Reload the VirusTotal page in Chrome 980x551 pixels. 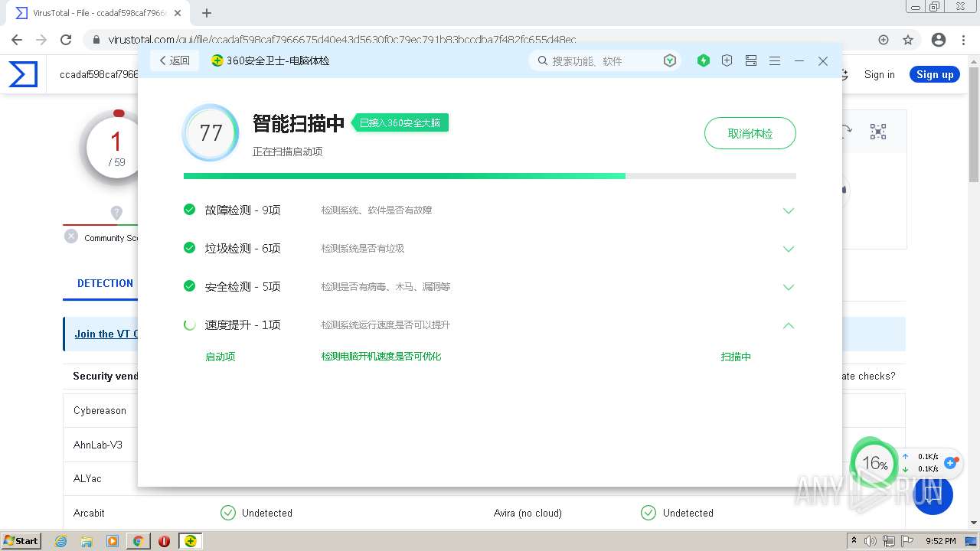click(66, 40)
